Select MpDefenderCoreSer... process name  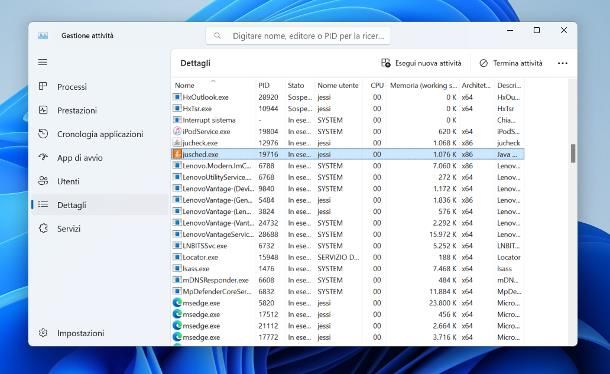coord(217,291)
